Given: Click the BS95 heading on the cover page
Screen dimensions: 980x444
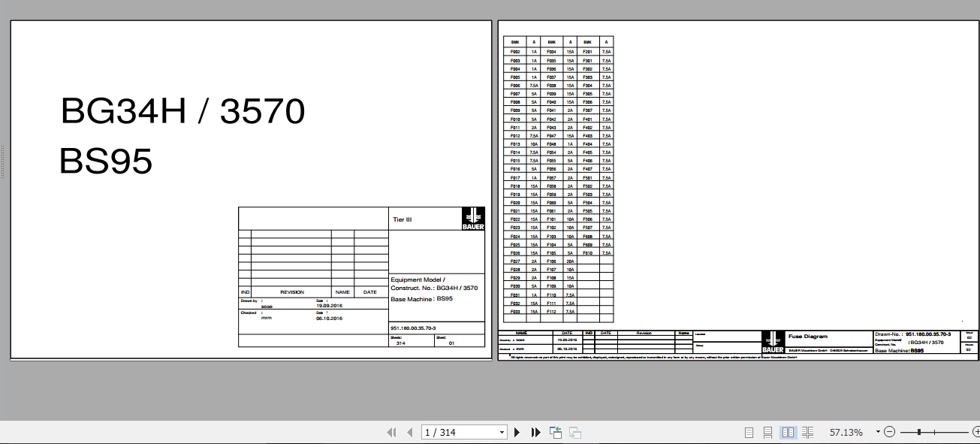Looking at the screenshot, I should [x=106, y=162].
